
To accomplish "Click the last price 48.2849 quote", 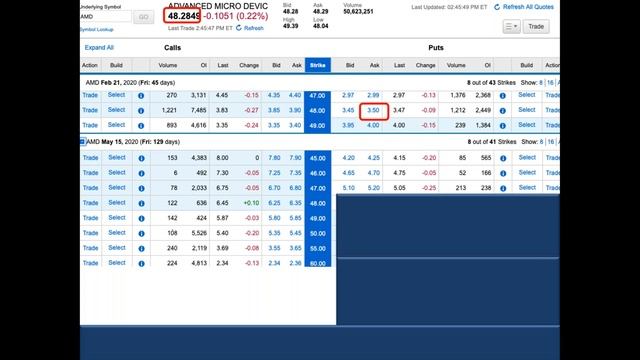I will [183, 16].
